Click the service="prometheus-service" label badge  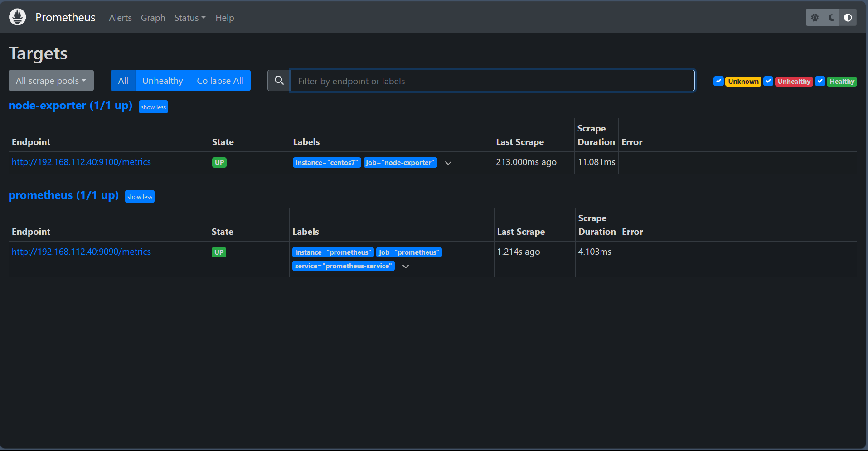pyautogui.click(x=344, y=266)
